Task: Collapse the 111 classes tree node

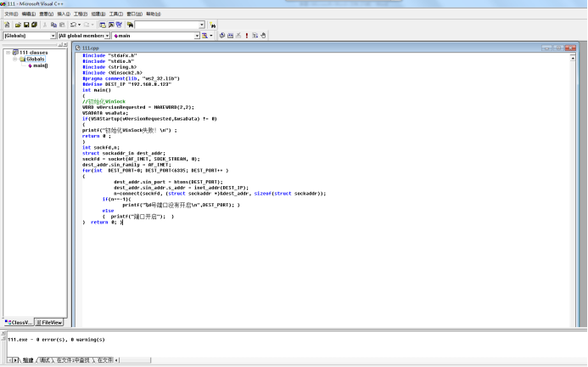Action: [x=8, y=53]
